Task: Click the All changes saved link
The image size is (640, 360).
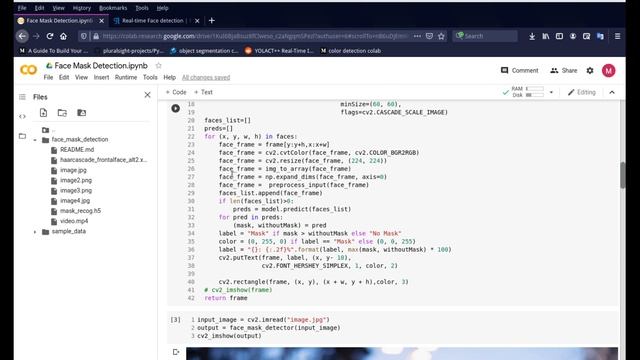Action: [206, 77]
